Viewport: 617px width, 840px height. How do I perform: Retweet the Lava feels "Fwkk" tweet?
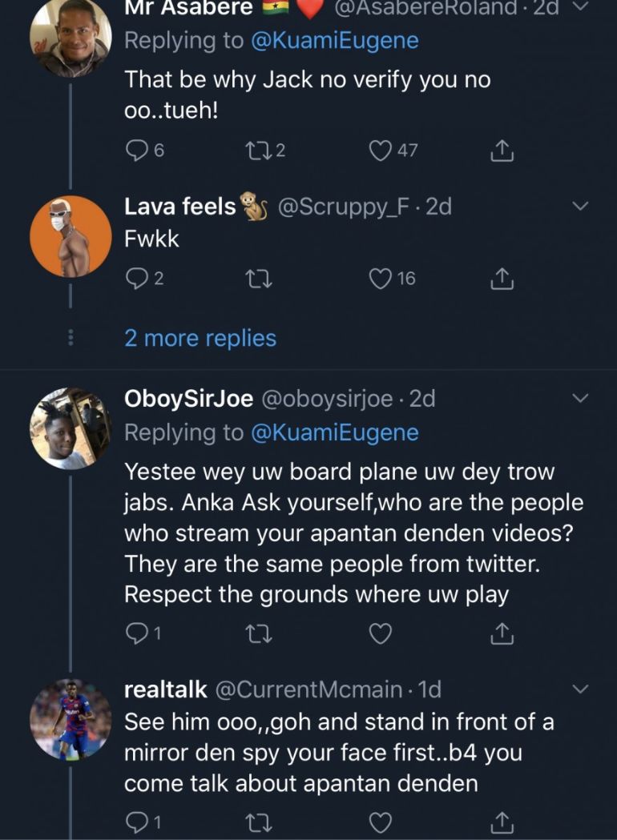coord(257,278)
